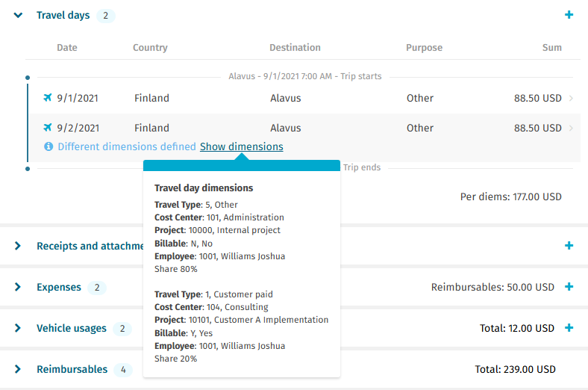Click the Destination column header
588x390 pixels.
pos(295,48)
